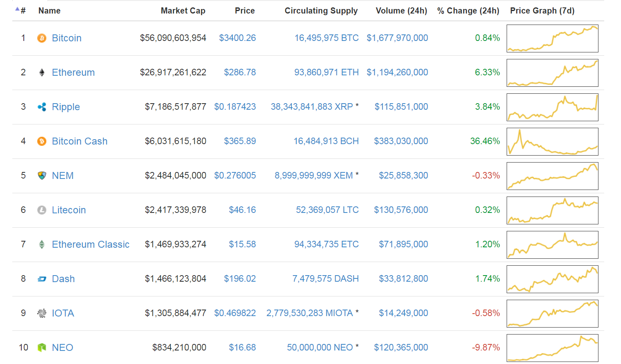
Task: Open the Litecoin coin page link
Action: (x=69, y=210)
